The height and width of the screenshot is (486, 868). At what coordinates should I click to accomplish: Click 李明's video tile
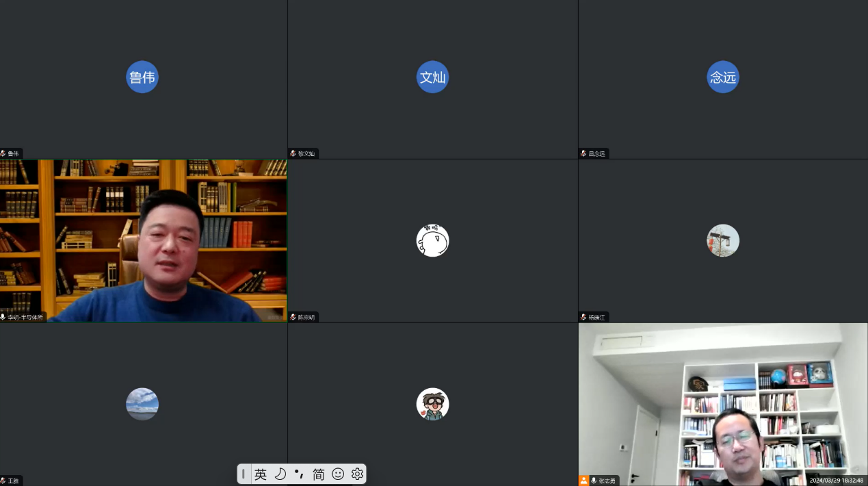(144, 241)
